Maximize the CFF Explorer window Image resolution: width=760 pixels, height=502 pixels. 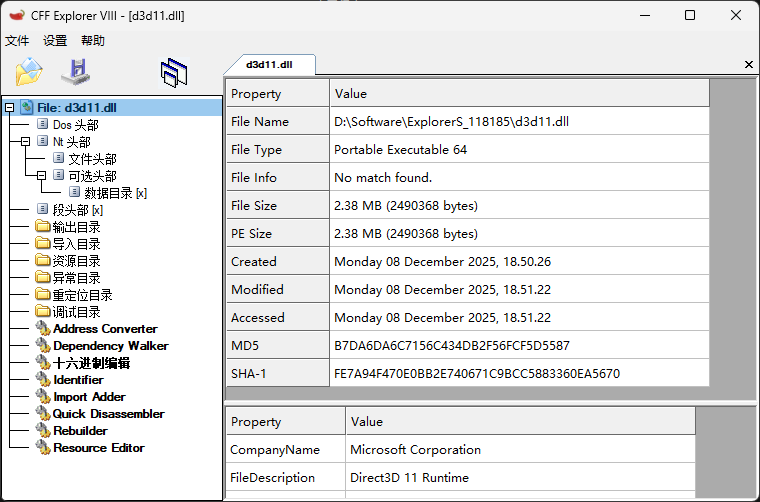click(690, 16)
